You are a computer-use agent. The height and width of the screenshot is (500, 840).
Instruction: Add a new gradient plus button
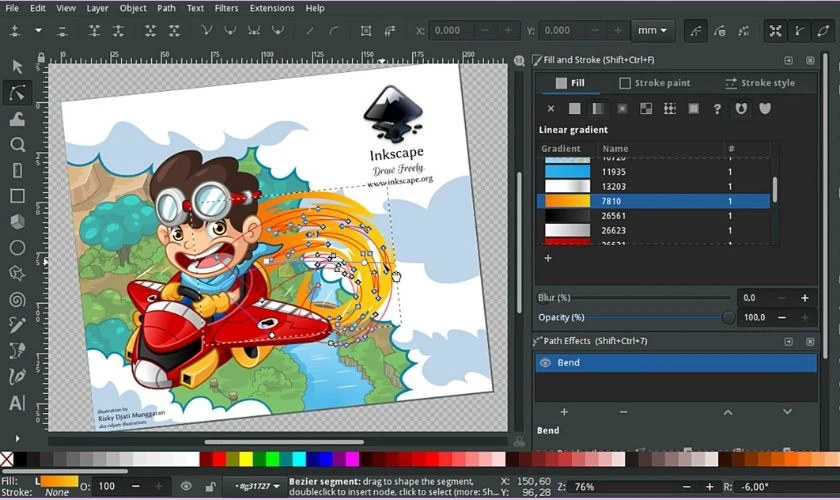[548, 258]
